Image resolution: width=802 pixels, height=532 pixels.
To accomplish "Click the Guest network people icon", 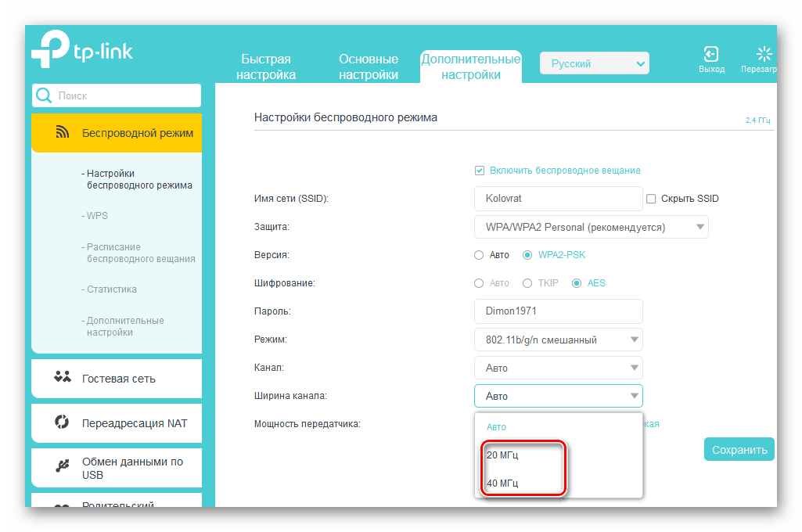I will click(63, 378).
